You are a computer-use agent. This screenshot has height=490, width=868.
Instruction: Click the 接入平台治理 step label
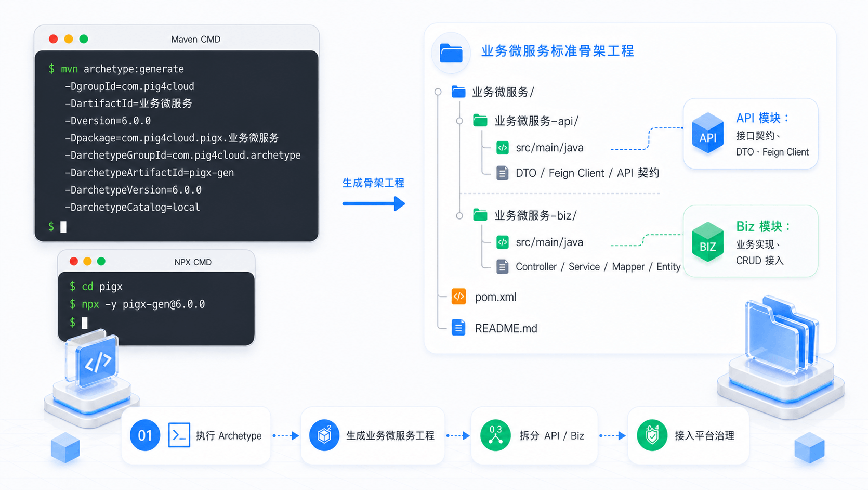704,436
